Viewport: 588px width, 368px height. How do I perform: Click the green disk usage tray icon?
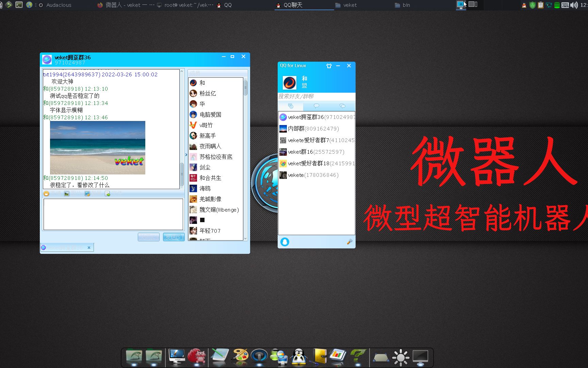[x=557, y=5]
